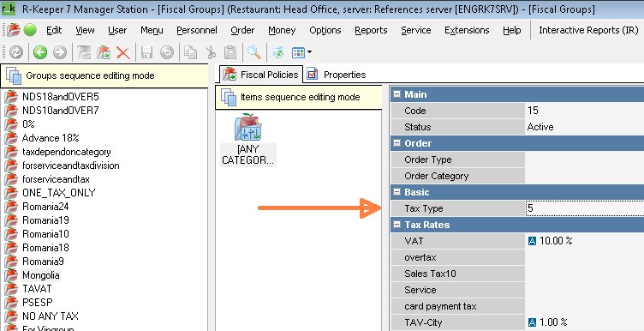Click the green circle status icon
This screenshot has height=331, width=644.
(x=30, y=30)
